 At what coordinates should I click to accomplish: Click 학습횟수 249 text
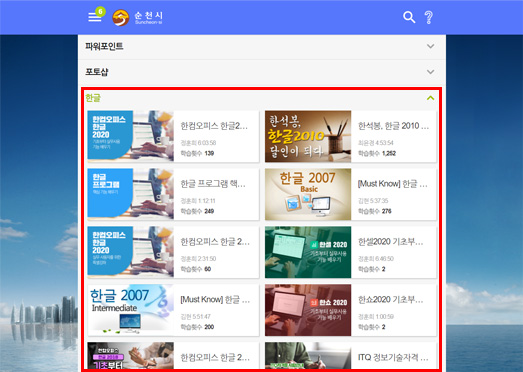point(197,211)
